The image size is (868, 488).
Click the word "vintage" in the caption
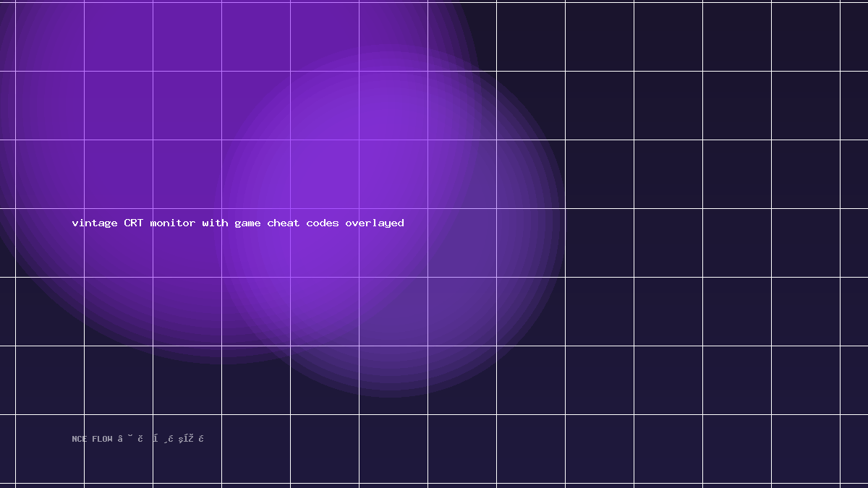click(x=95, y=223)
